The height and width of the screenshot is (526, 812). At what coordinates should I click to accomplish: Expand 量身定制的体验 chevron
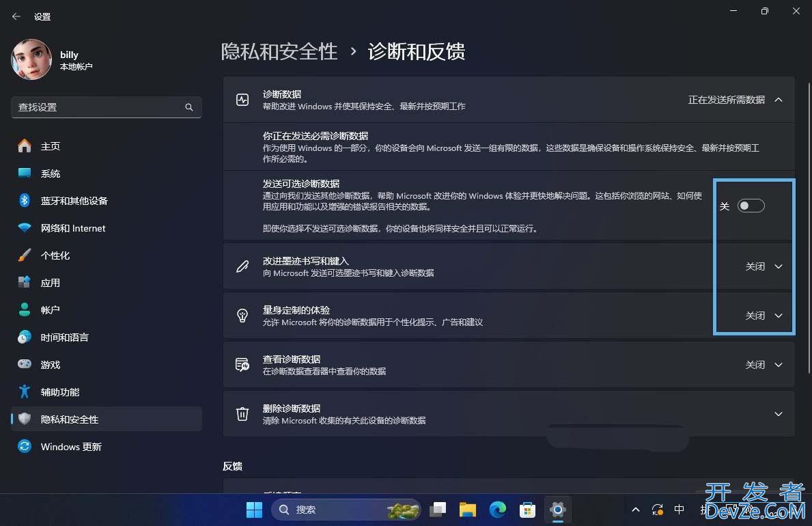pyautogui.click(x=779, y=316)
